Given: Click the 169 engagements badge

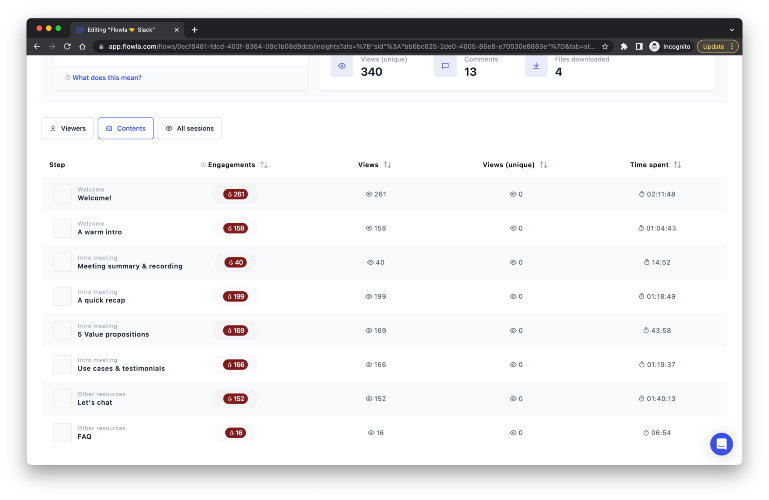Looking at the screenshot, I should pyautogui.click(x=235, y=330).
